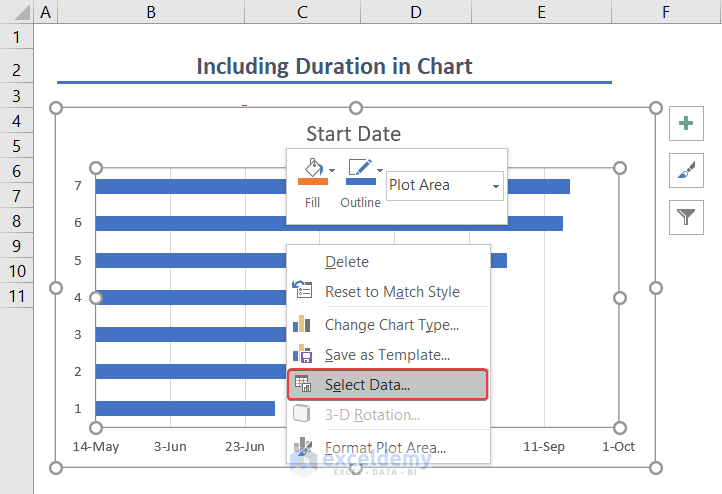The height and width of the screenshot is (494, 722).
Task: Click the Save as Template icon
Action: tap(302, 354)
